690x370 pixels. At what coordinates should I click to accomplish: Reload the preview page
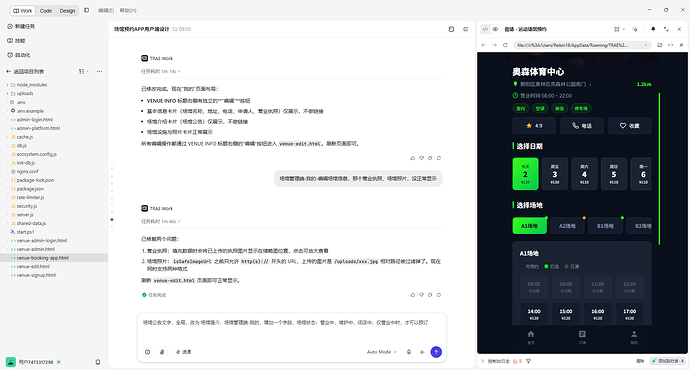(x=505, y=45)
